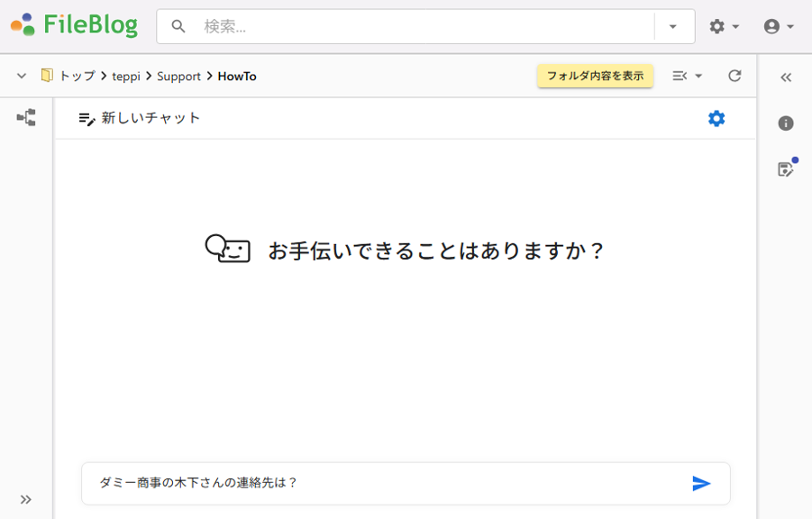Open the top settings gear menu
The width and height of the screenshot is (812, 519).
(724, 27)
